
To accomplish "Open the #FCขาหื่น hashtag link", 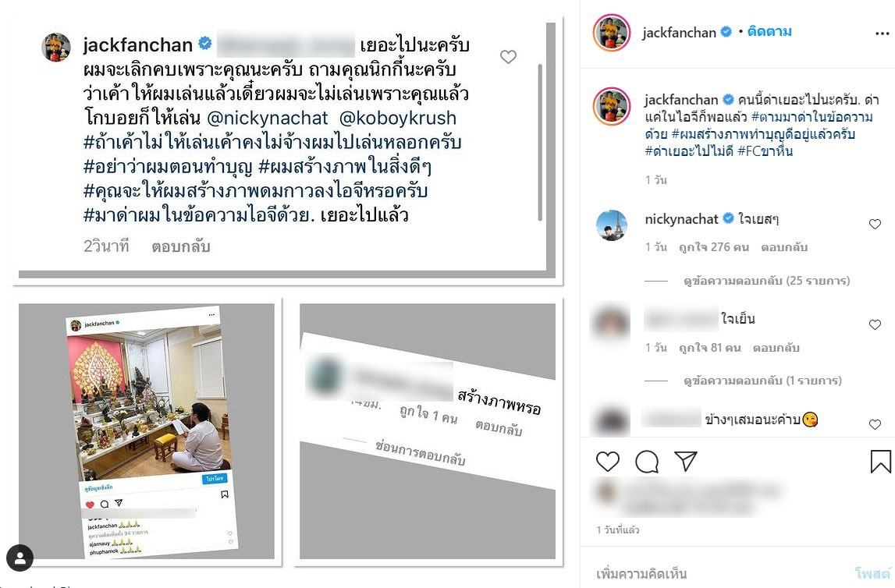I will click(x=765, y=151).
